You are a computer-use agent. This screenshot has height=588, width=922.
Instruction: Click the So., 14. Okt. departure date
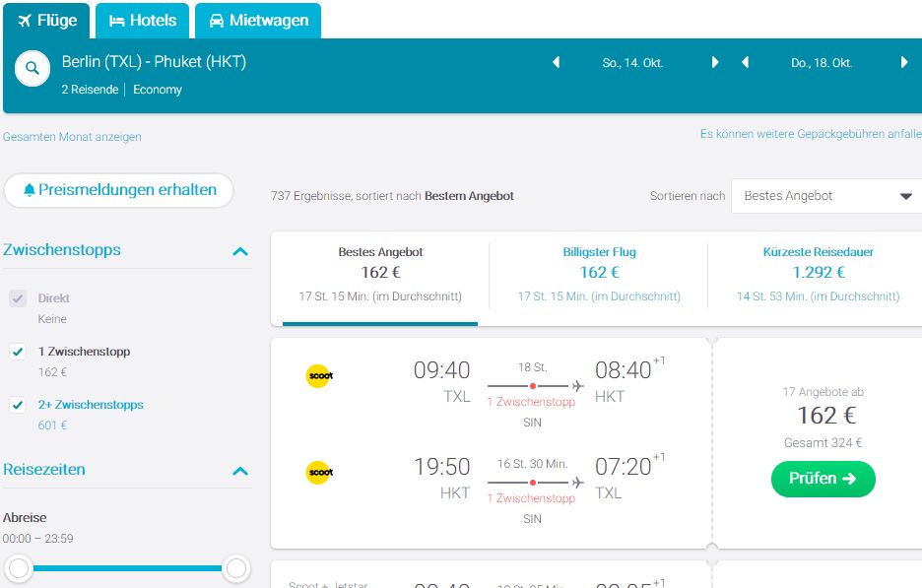632,63
